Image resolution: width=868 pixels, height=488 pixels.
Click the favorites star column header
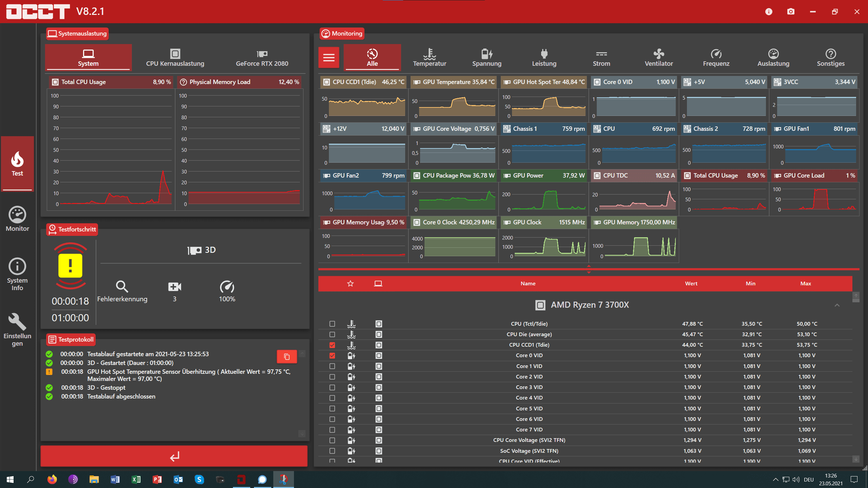350,283
